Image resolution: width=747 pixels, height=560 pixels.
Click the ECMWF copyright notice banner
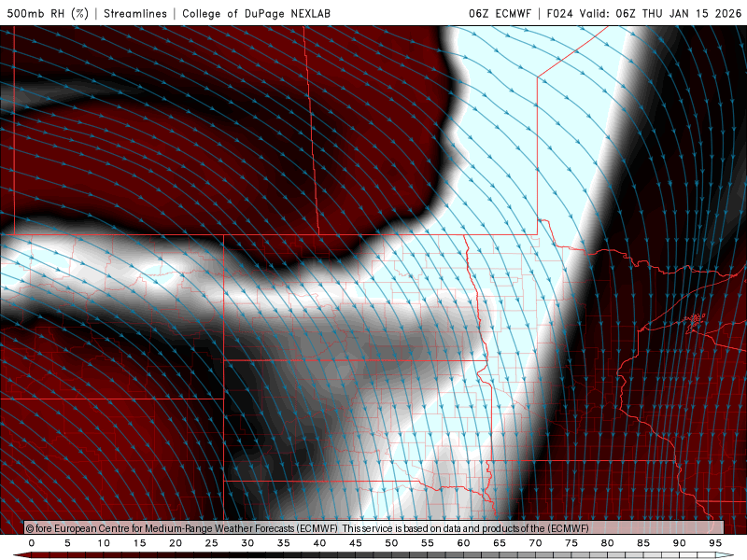pos(374,528)
